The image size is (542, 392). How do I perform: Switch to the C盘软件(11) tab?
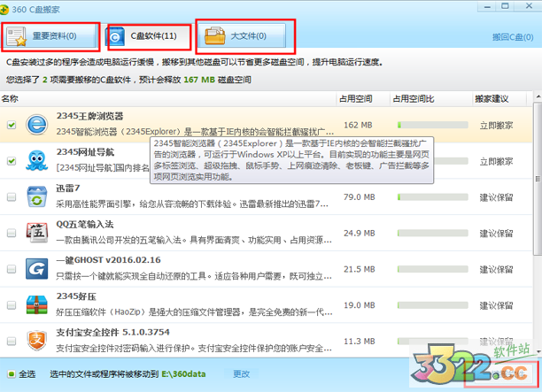coord(148,36)
